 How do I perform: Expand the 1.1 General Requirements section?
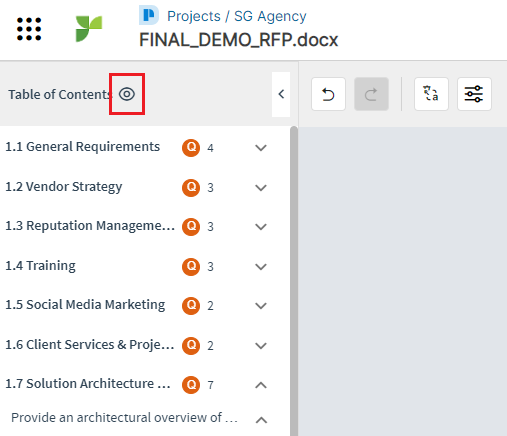(261, 148)
